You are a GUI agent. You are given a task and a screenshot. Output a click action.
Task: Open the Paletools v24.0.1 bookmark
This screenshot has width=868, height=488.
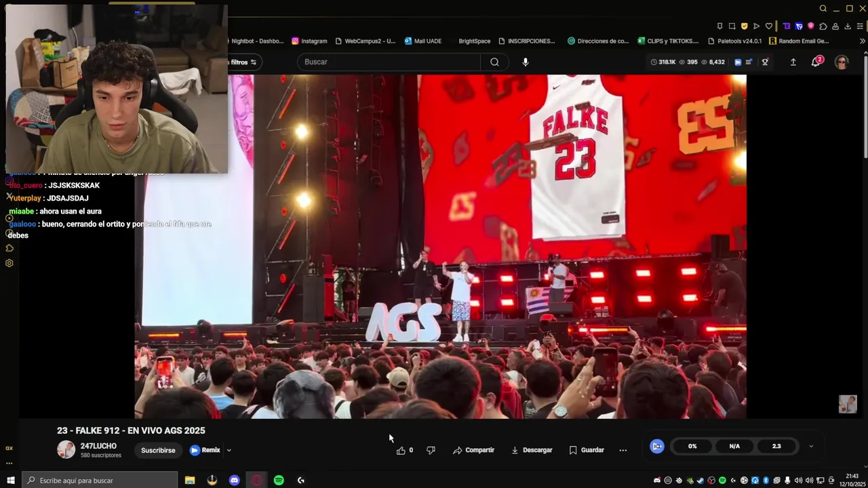coord(734,41)
